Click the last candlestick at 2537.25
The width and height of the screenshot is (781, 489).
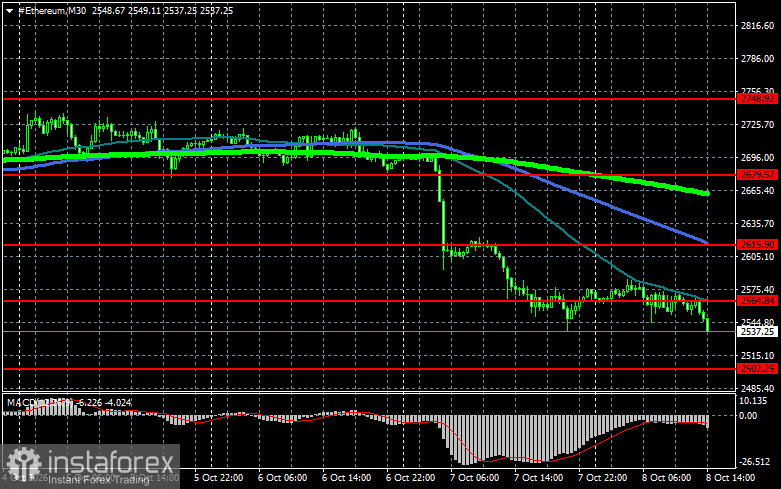(708, 324)
